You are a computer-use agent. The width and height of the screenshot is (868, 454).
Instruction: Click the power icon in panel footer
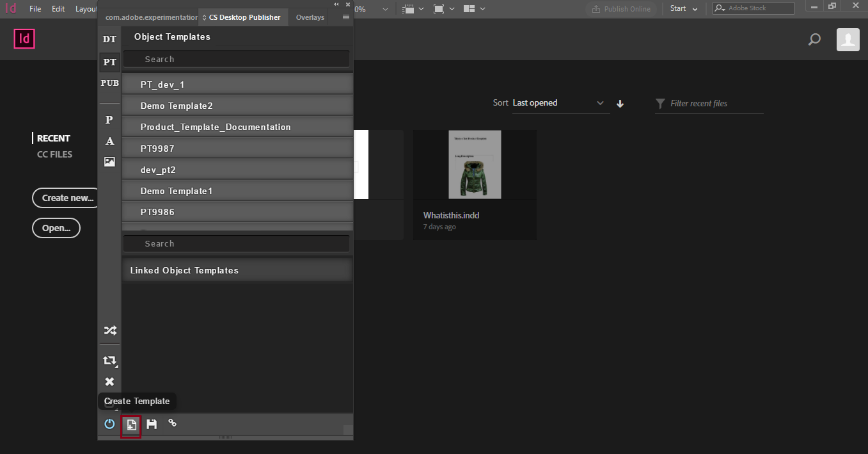coord(109,424)
